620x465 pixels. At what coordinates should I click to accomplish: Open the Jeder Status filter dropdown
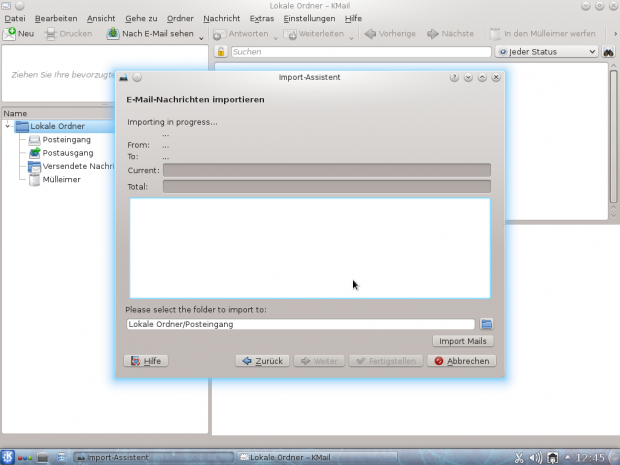[547, 52]
